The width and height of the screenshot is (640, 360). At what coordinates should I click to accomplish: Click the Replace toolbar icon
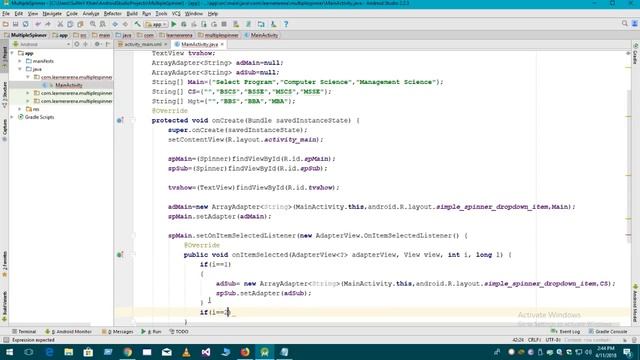pyautogui.click(x=103, y=24)
